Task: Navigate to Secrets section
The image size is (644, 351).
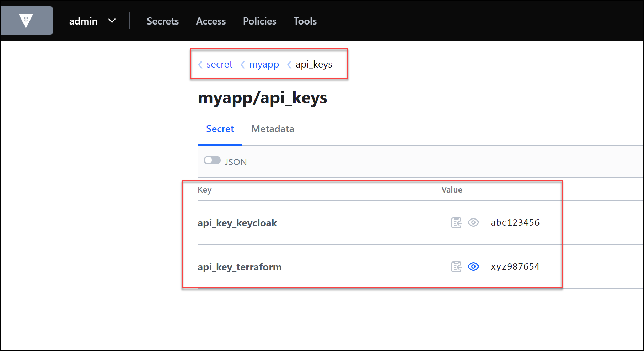Action: (x=162, y=21)
